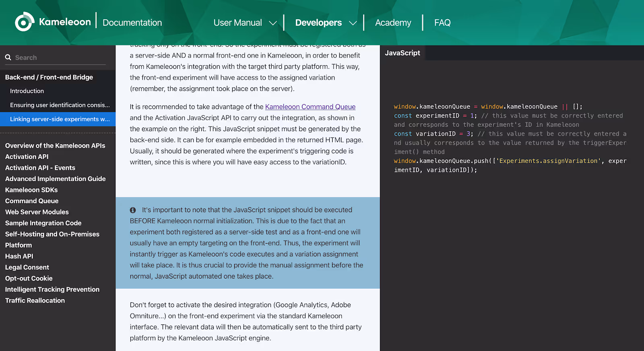Image resolution: width=644 pixels, height=351 pixels.
Task: Open Command Queue in the sidebar
Action: 32,201
